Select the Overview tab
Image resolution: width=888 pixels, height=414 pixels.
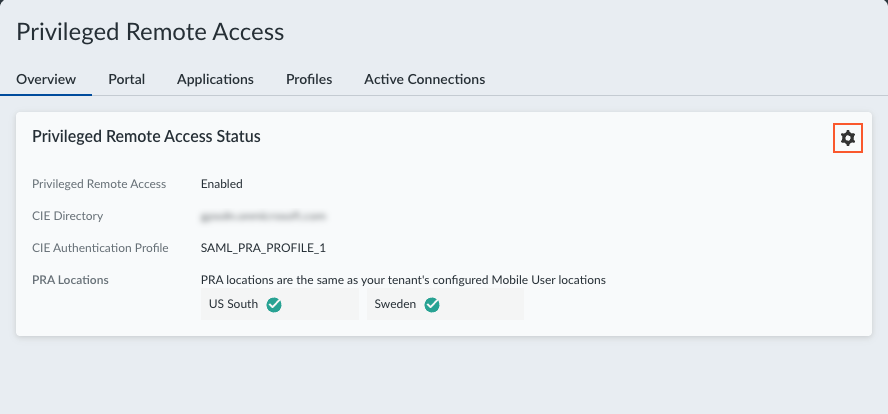46,79
